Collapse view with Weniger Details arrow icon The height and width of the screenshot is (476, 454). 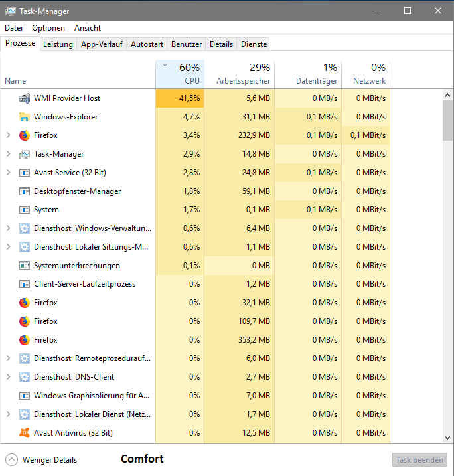[x=11, y=459]
